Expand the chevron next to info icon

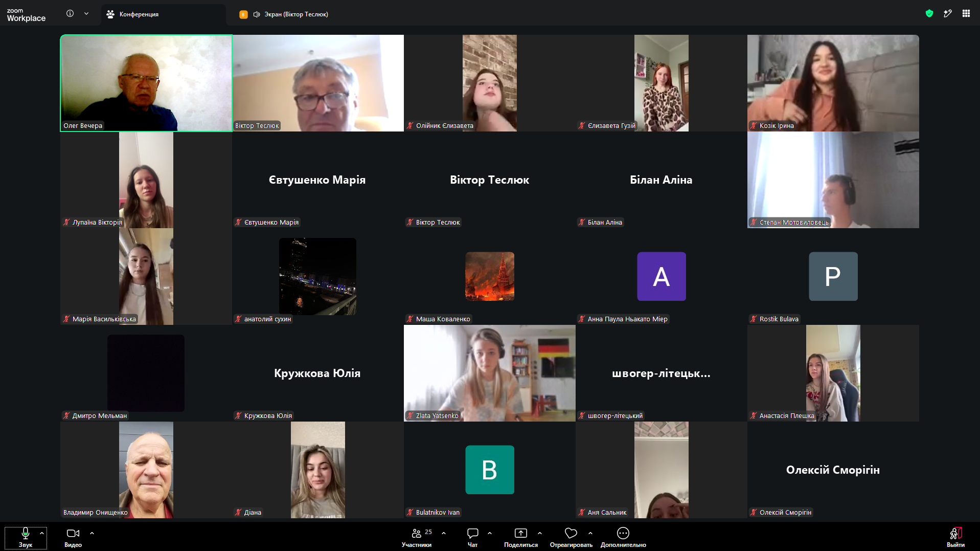click(x=86, y=14)
